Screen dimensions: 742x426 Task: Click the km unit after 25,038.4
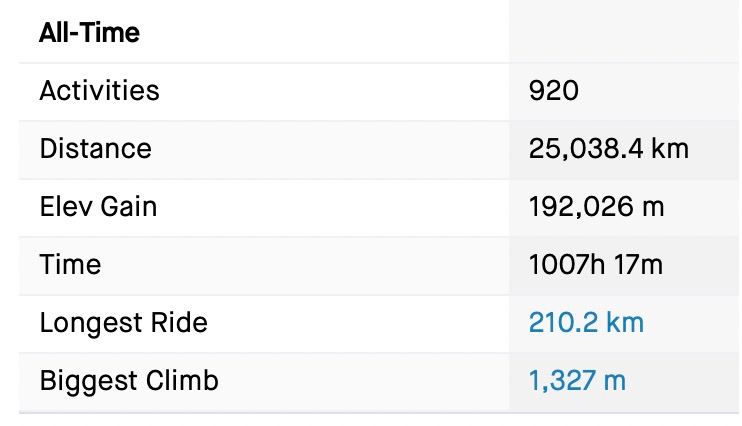pos(669,149)
